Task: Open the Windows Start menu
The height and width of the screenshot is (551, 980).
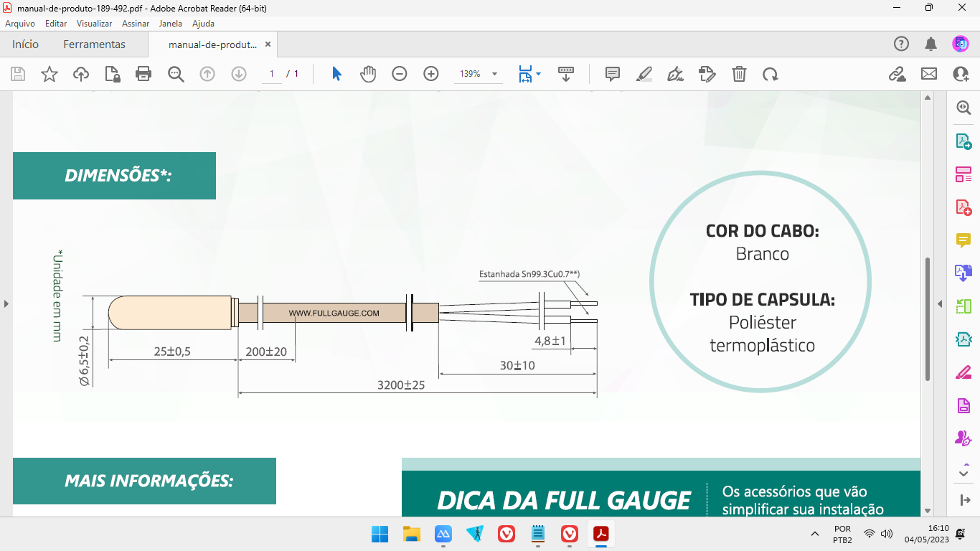Action: point(380,534)
